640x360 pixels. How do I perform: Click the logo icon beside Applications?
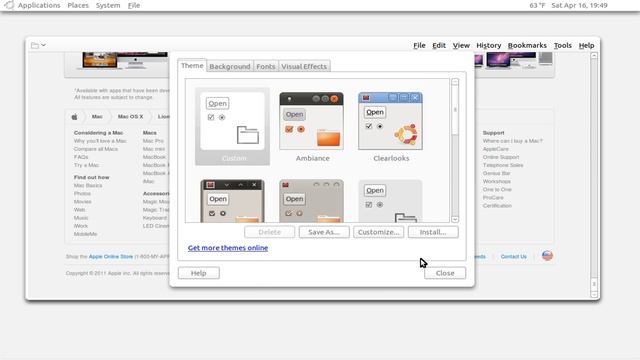(x=9, y=5)
